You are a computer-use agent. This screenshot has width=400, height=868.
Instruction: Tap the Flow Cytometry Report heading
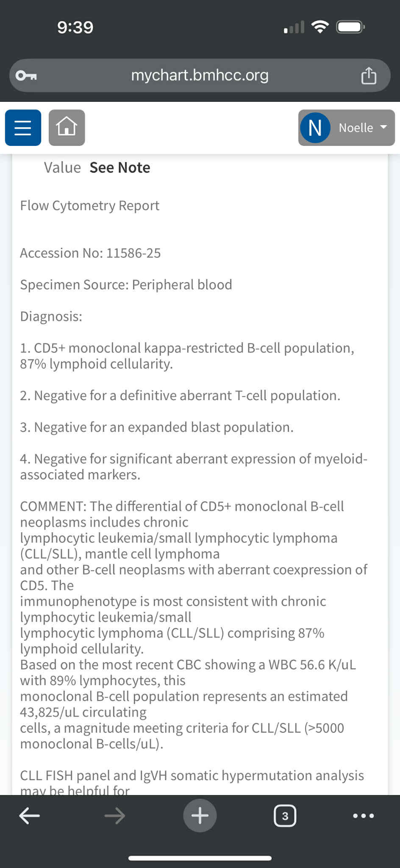pos(90,206)
